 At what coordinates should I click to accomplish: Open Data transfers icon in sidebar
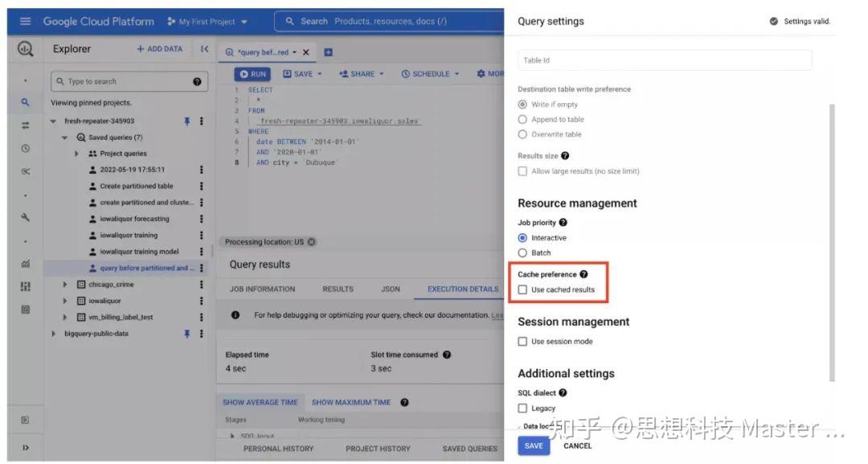click(25, 125)
